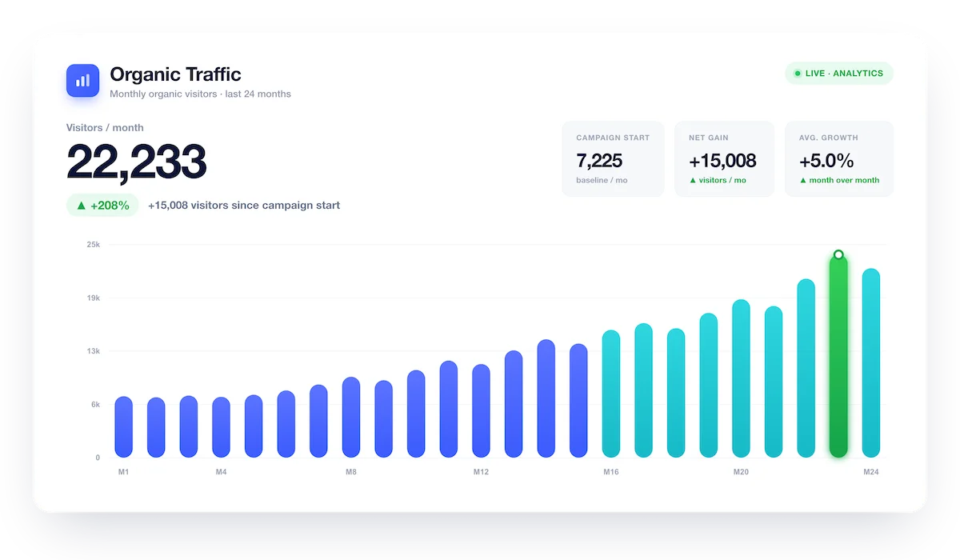Click the LIVE · ANALYTICS badge text
Image resolution: width=960 pixels, height=560 pixels.
[844, 74]
